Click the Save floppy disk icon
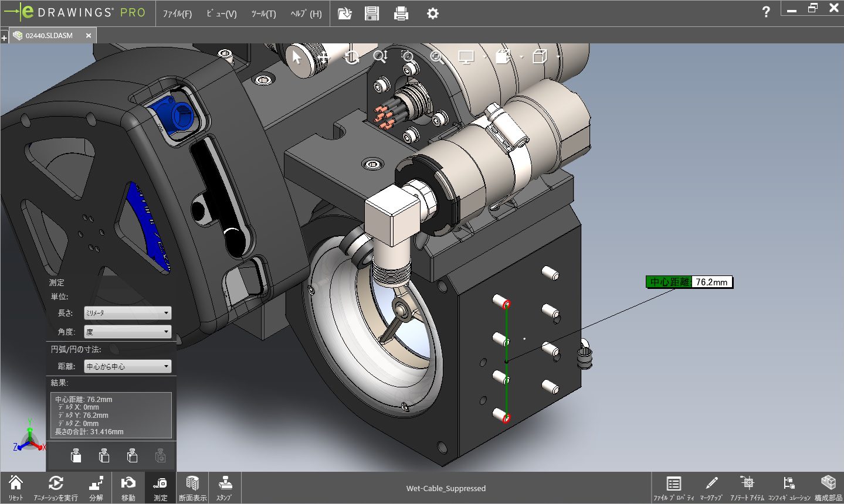 pos(372,13)
